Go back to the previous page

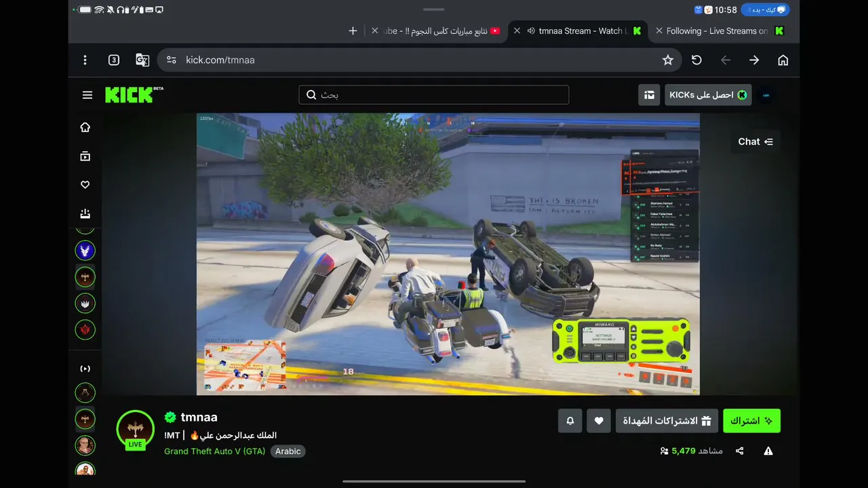726,60
